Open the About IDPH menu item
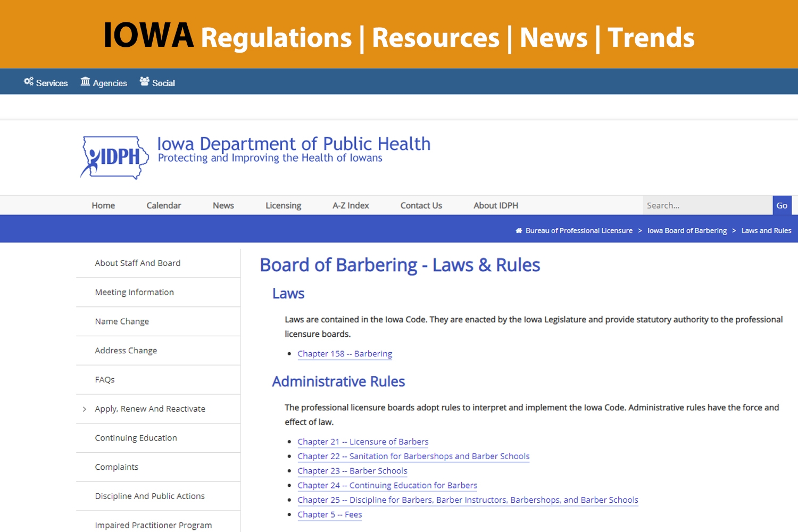 [x=496, y=205]
